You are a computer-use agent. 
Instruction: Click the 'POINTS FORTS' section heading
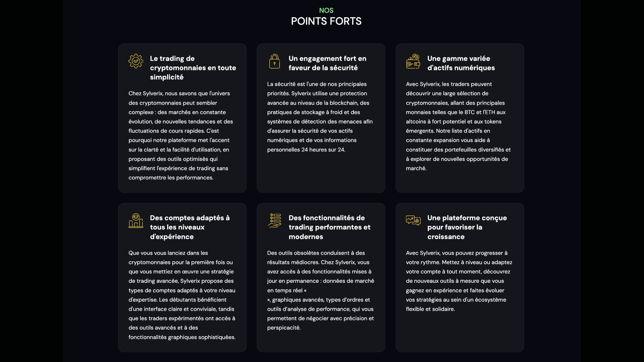point(326,21)
